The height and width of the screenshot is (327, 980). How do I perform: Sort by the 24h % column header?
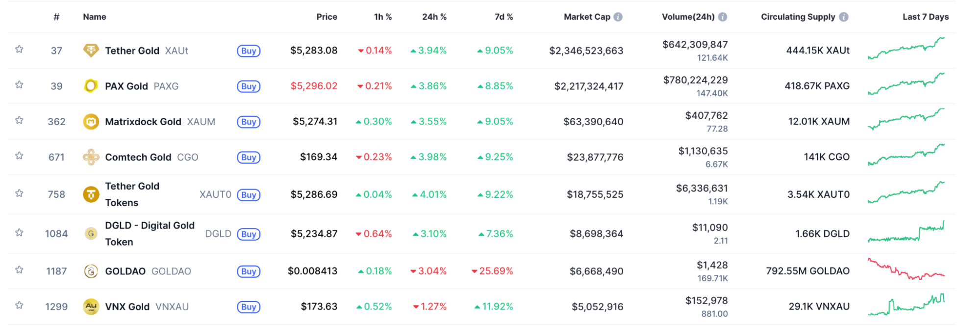click(x=434, y=17)
